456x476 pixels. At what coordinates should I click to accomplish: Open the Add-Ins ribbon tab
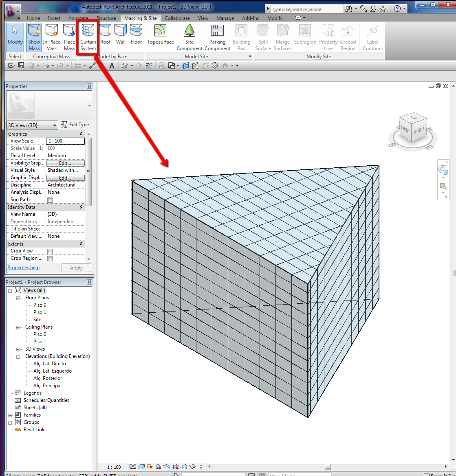coord(250,18)
